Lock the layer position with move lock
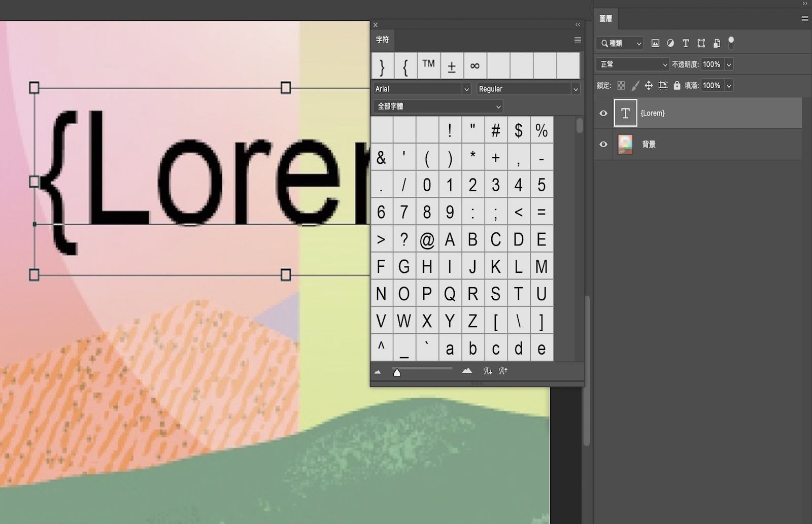 coord(649,85)
